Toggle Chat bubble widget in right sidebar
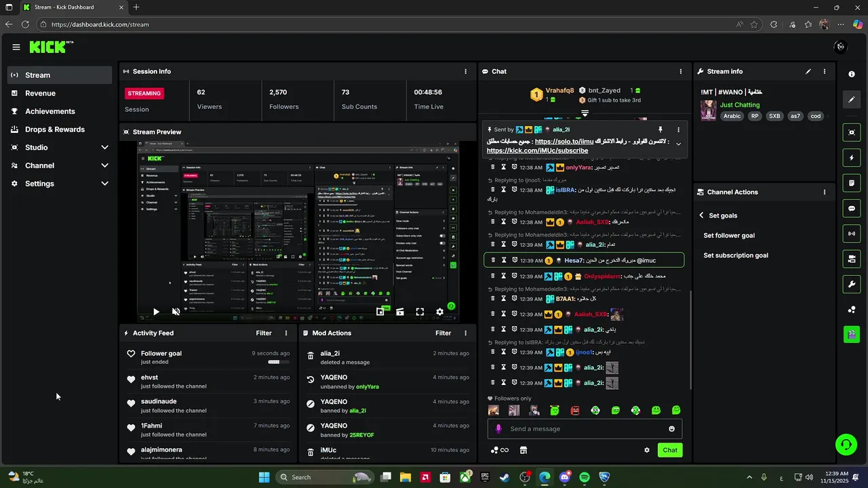The height and width of the screenshot is (488, 868). tap(852, 209)
